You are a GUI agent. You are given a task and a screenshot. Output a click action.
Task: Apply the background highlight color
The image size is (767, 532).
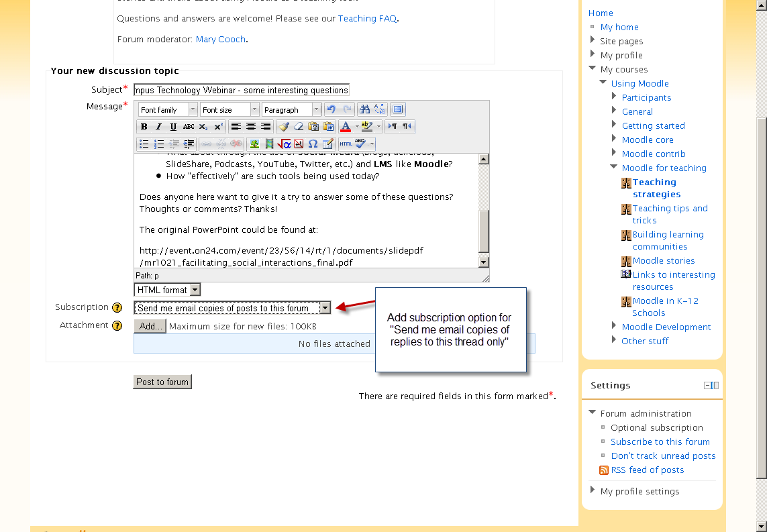[x=367, y=127]
